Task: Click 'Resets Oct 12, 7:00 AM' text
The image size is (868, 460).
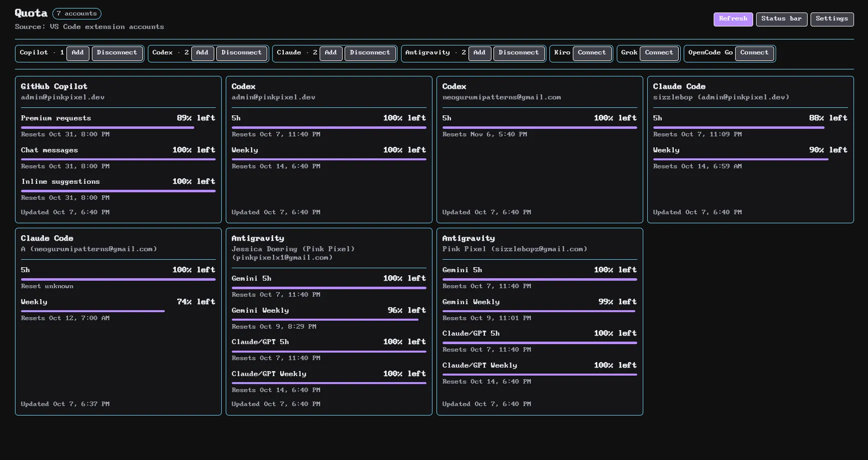Action: [65, 318]
